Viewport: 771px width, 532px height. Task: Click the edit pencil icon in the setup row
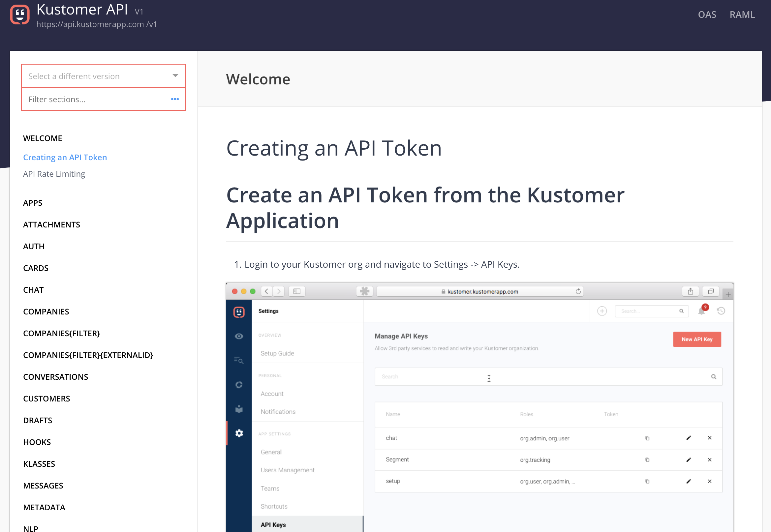(x=689, y=481)
